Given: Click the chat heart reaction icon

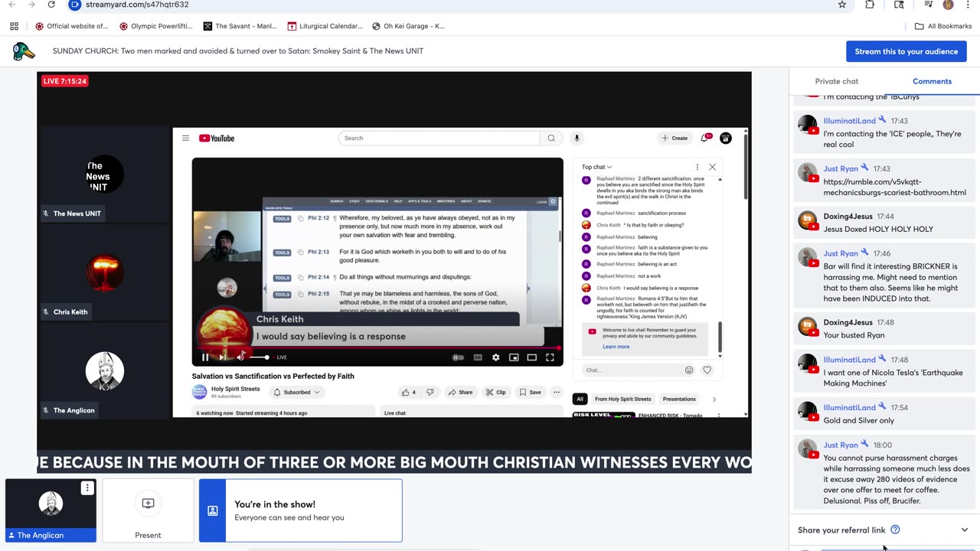Looking at the screenshot, I should [x=707, y=370].
